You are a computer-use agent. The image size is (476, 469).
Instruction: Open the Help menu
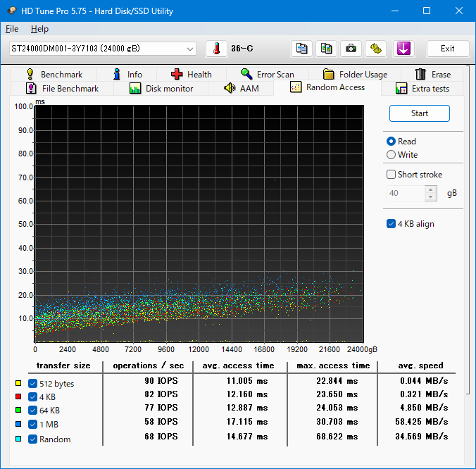point(39,29)
